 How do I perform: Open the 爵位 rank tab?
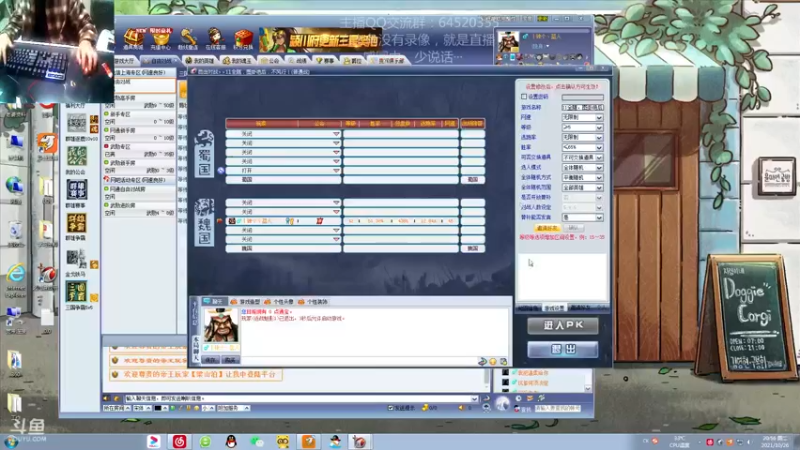click(353, 61)
